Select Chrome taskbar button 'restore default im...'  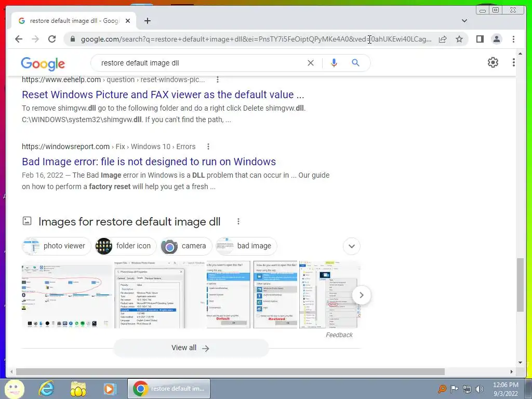(x=169, y=389)
